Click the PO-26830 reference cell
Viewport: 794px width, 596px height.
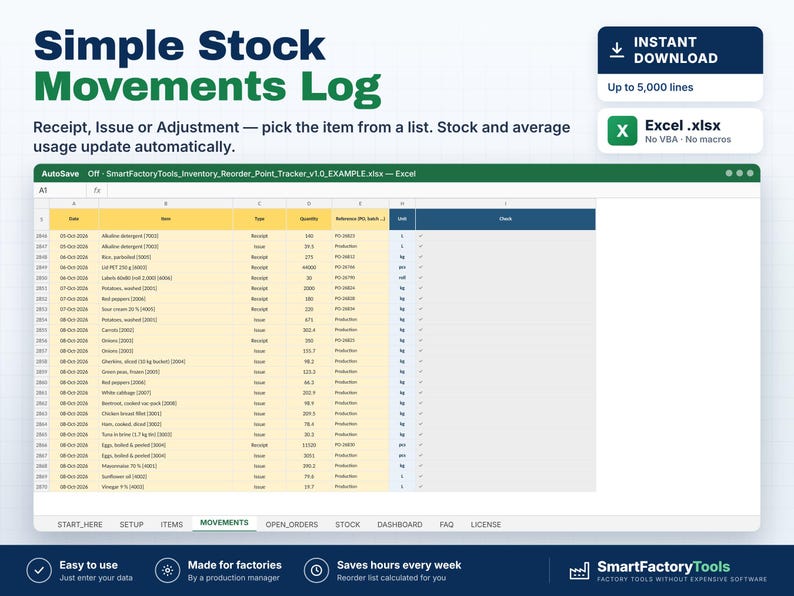pos(360,445)
